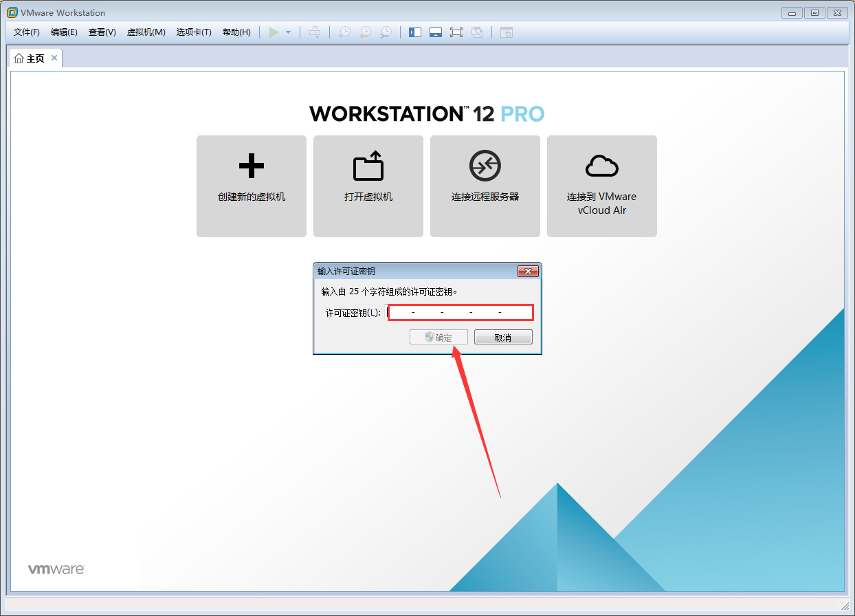Toggle the library panel visibility

(x=414, y=32)
